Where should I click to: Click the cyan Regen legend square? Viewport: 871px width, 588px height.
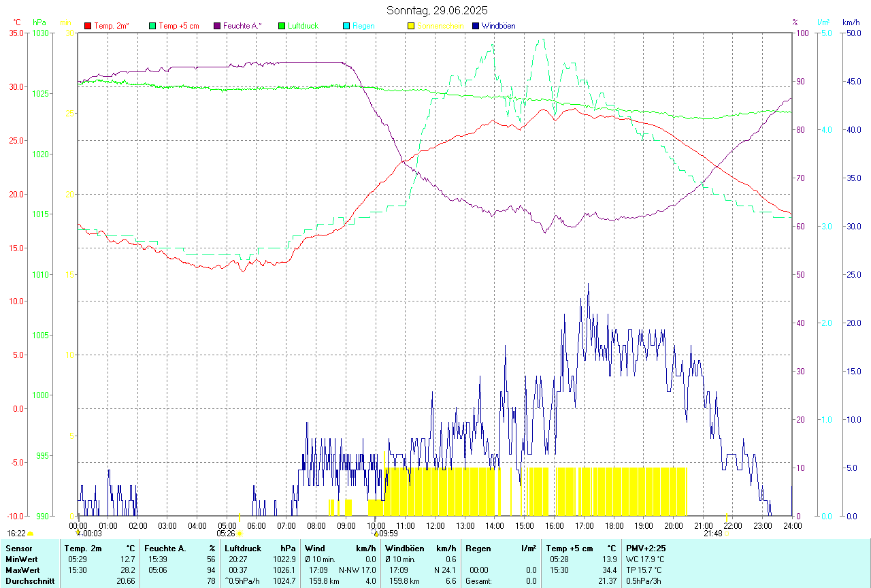pos(346,26)
